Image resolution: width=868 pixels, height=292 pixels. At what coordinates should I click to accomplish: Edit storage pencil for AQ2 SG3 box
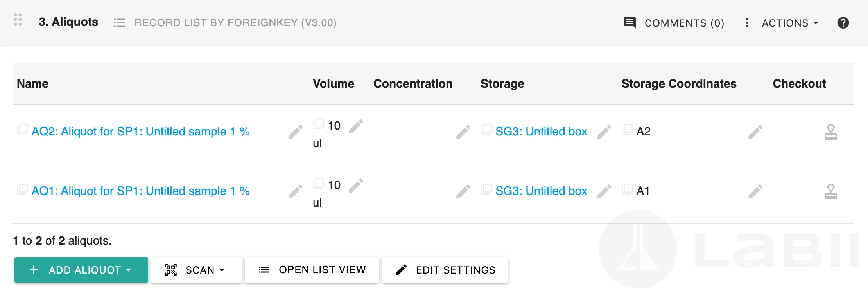point(604,132)
